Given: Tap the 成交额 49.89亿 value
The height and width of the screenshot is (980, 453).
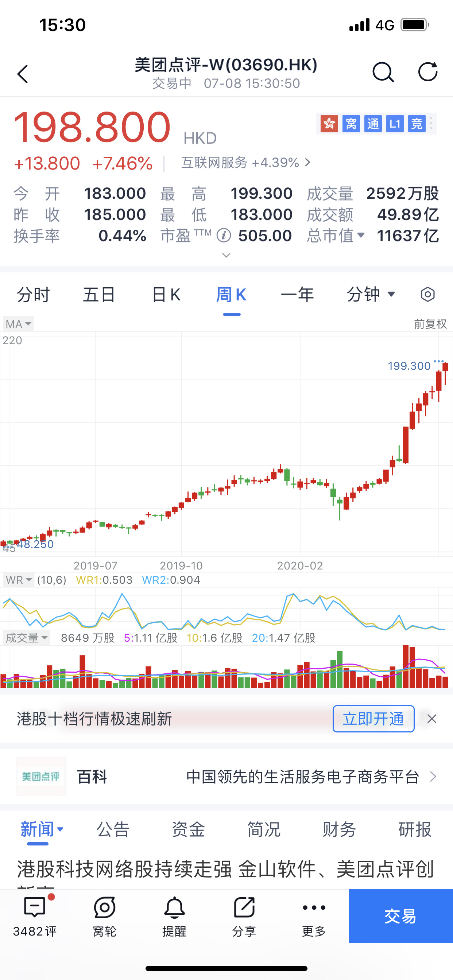Looking at the screenshot, I should tap(408, 215).
